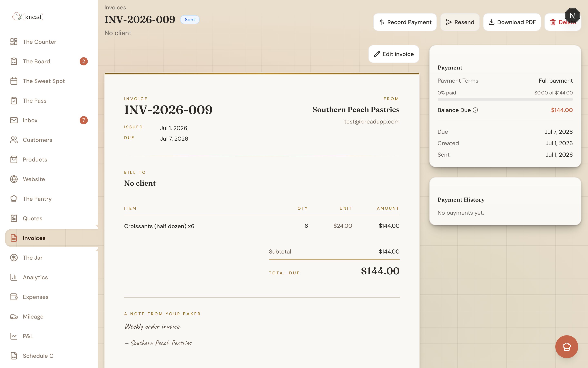Click Edit invoice button
This screenshot has width=588, height=368.
click(x=394, y=54)
